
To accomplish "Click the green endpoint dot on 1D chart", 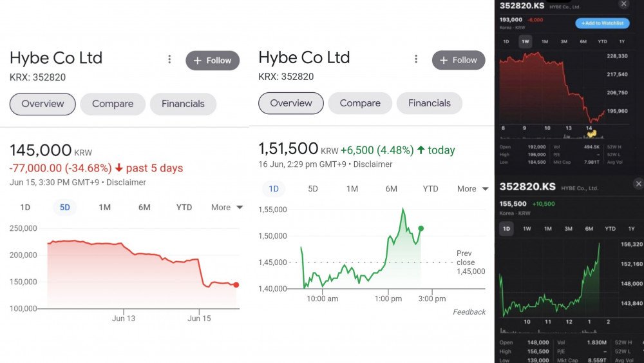I will click(x=421, y=228).
